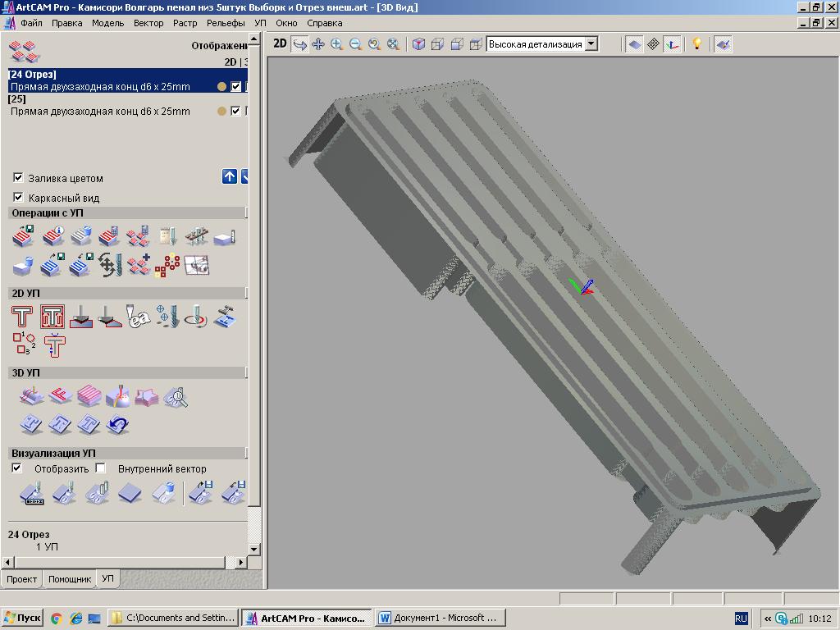Click the Пуск start button

point(22,618)
